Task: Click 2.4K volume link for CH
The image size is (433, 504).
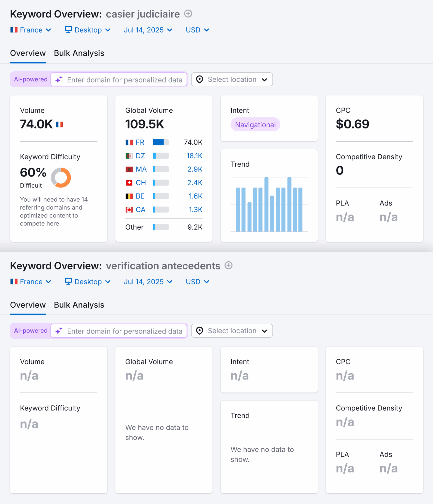Action: [x=195, y=183]
